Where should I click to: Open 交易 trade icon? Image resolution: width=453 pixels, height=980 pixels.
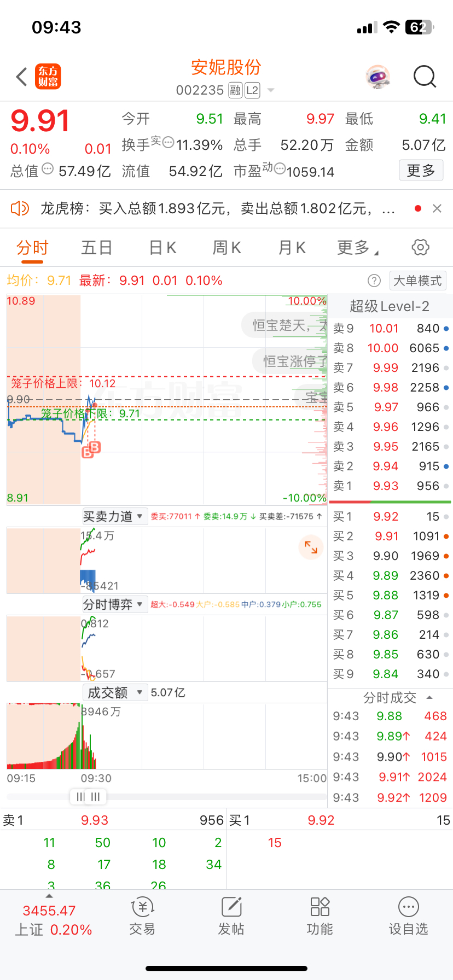(x=142, y=916)
